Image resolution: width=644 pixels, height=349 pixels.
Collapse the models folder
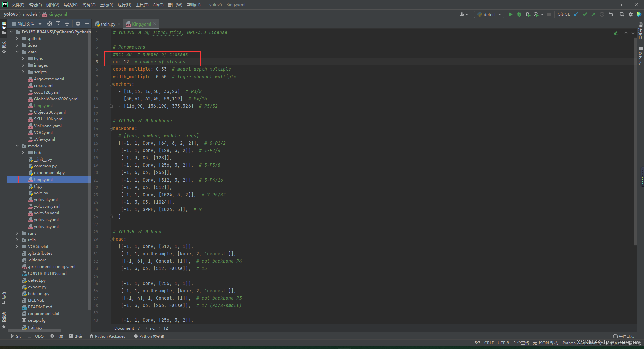coord(17,146)
